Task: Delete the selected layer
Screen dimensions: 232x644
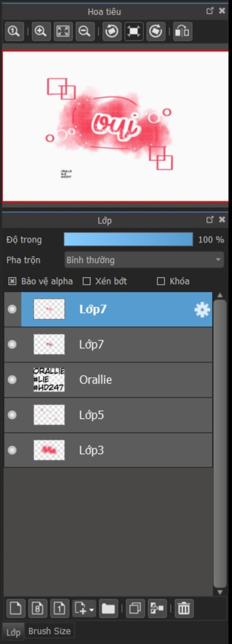Action: [x=184, y=608]
